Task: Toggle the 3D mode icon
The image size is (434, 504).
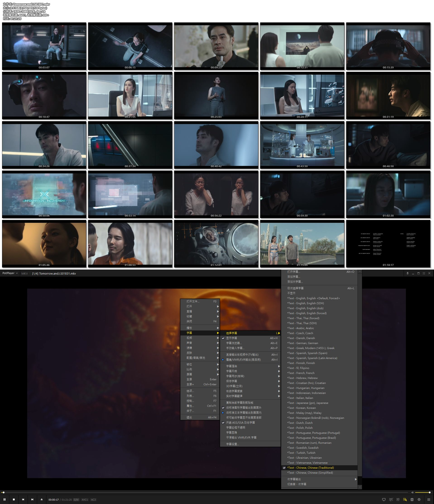Action: point(398,499)
